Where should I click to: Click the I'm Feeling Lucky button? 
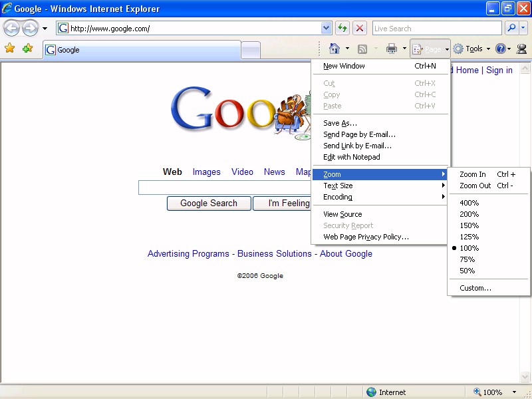coord(282,203)
